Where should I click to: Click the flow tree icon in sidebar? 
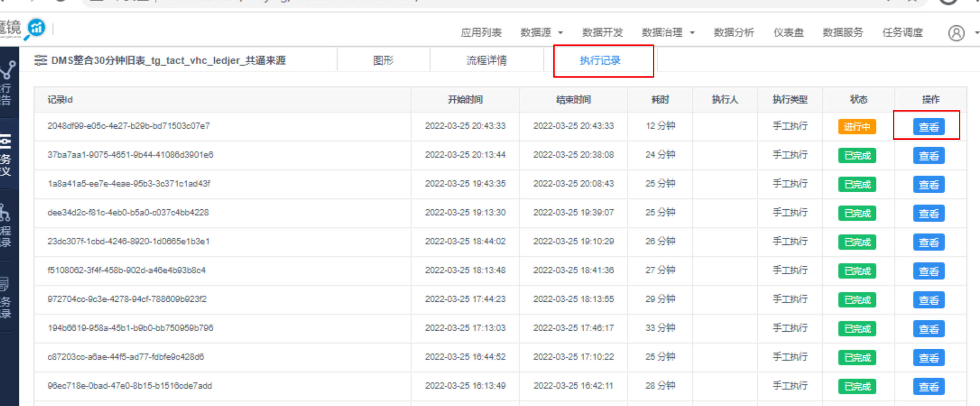pyautogui.click(x=5, y=212)
